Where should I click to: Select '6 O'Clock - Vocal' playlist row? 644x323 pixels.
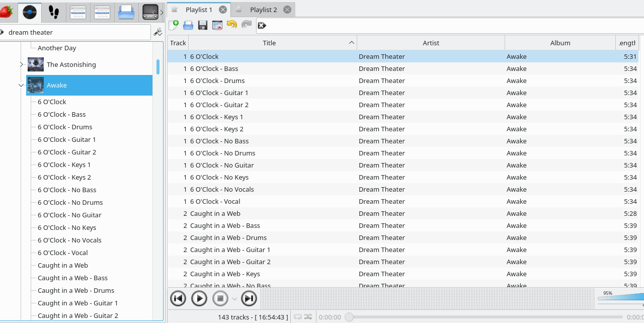403,201
